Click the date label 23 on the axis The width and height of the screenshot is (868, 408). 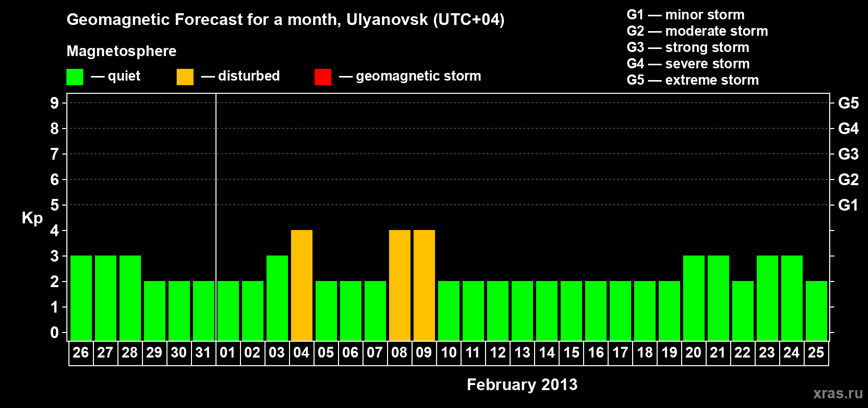click(x=767, y=353)
